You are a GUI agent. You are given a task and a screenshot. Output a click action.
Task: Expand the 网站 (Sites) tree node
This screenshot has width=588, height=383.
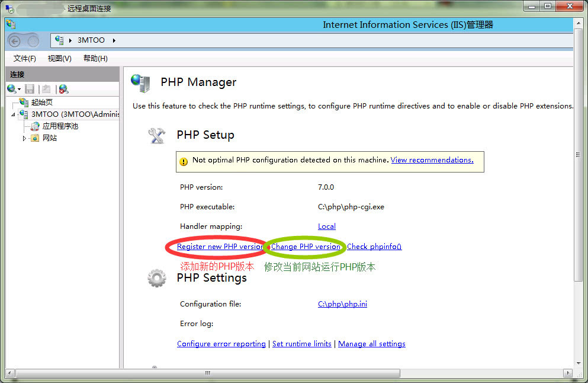(x=24, y=137)
